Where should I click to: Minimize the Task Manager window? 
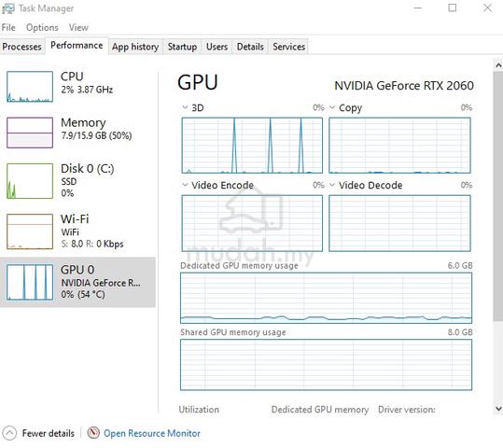[418, 7]
